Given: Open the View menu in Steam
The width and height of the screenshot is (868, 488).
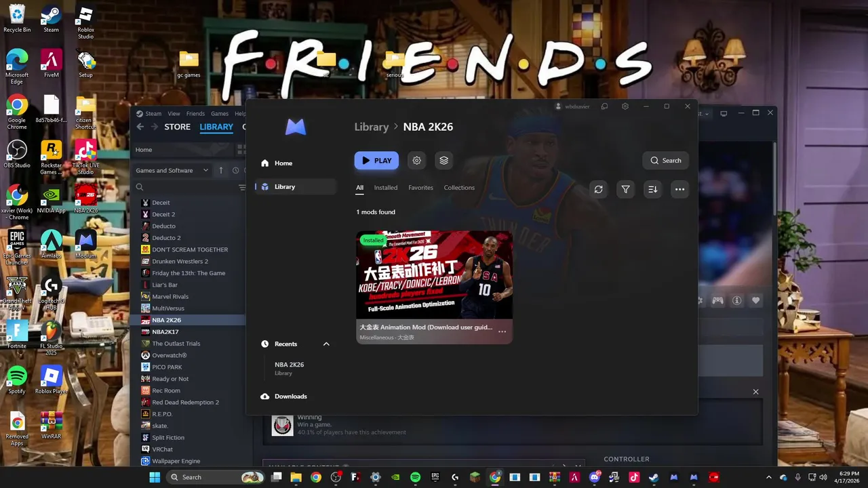Looking at the screenshot, I should (x=174, y=114).
